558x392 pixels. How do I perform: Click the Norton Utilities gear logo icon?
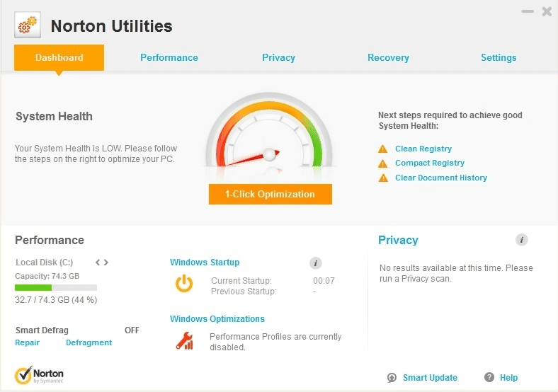(27, 26)
